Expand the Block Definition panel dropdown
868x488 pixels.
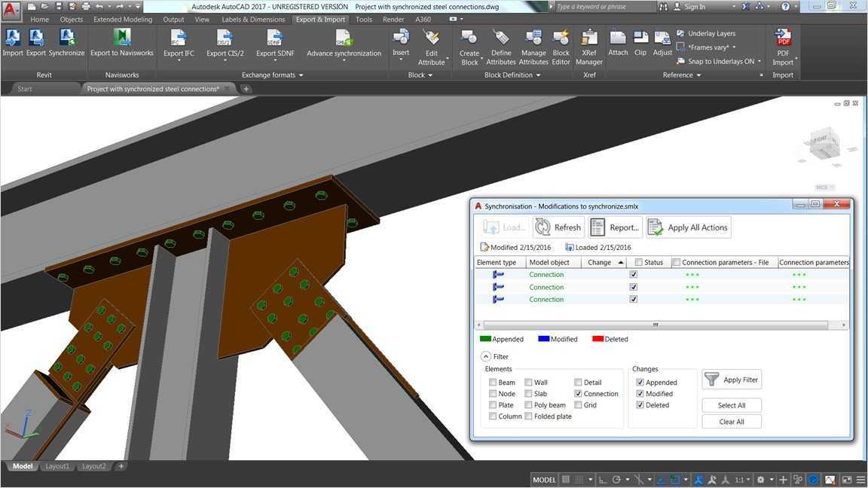pyautogui.click(x=538, y=75)
